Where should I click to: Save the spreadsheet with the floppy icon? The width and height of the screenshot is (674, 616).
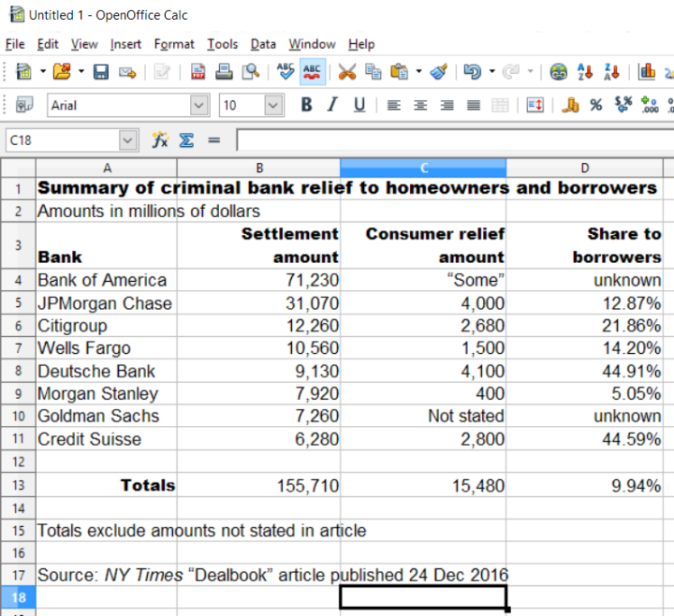coord(101,71)
